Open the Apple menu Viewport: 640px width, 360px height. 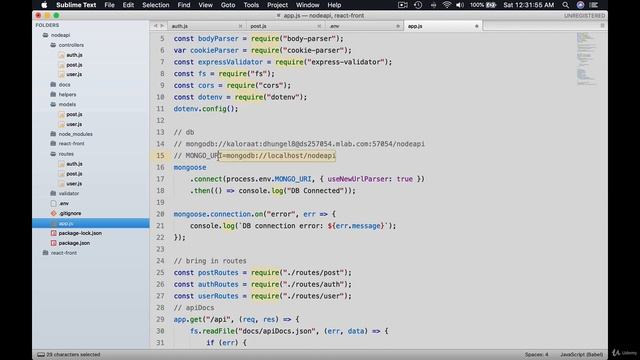(x=44, y=5)
